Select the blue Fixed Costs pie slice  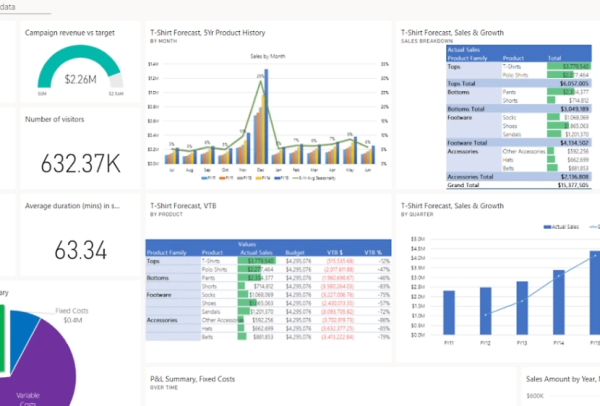click(21, 333)
